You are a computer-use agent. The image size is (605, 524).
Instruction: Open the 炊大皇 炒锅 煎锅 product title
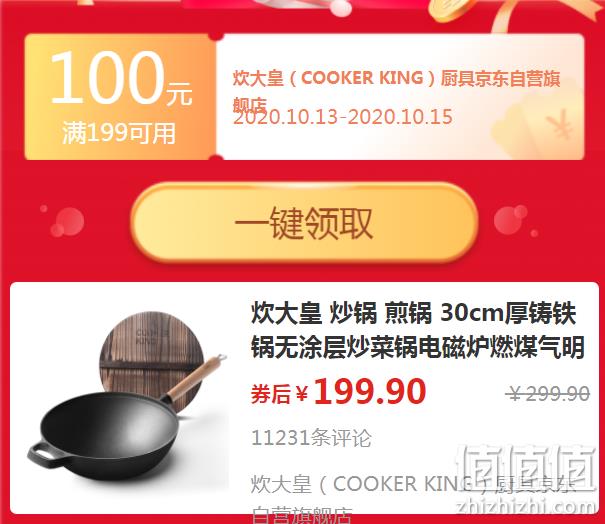tap(417, 330)
